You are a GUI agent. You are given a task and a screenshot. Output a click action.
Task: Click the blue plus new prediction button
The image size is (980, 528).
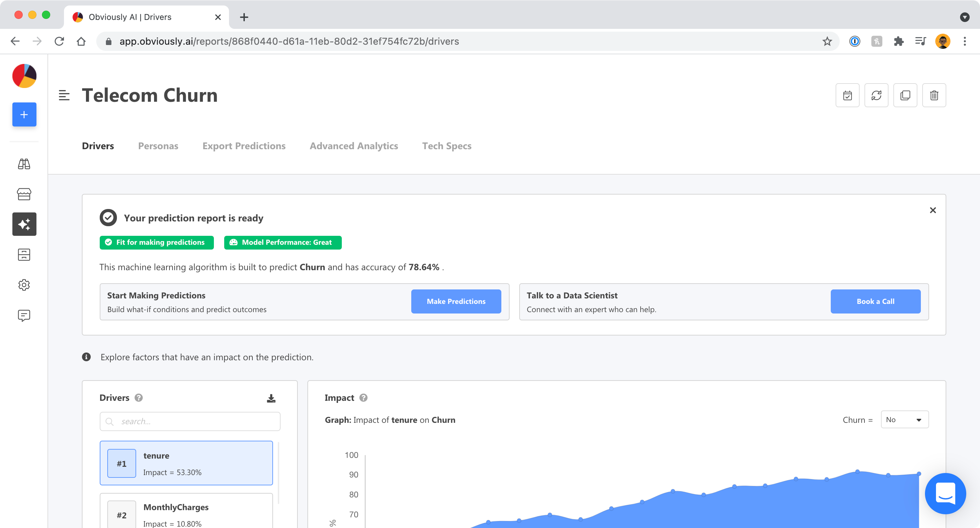click(x=24, y=114)
